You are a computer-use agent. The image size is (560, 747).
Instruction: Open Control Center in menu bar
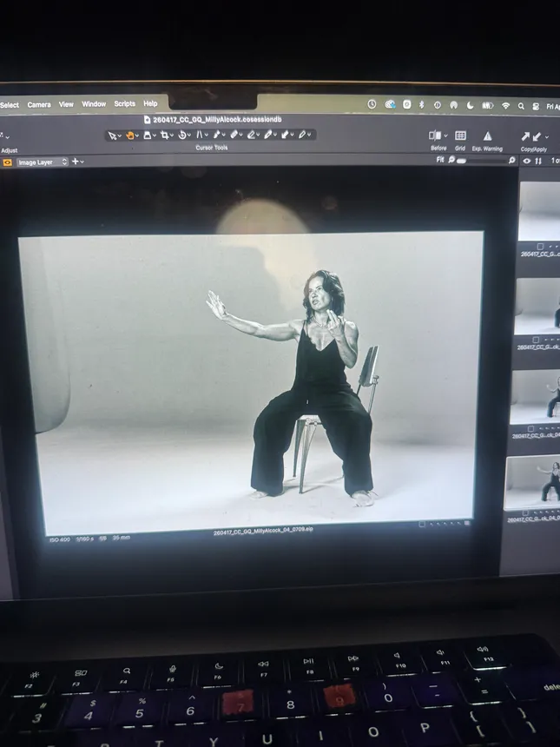[536, 107]
